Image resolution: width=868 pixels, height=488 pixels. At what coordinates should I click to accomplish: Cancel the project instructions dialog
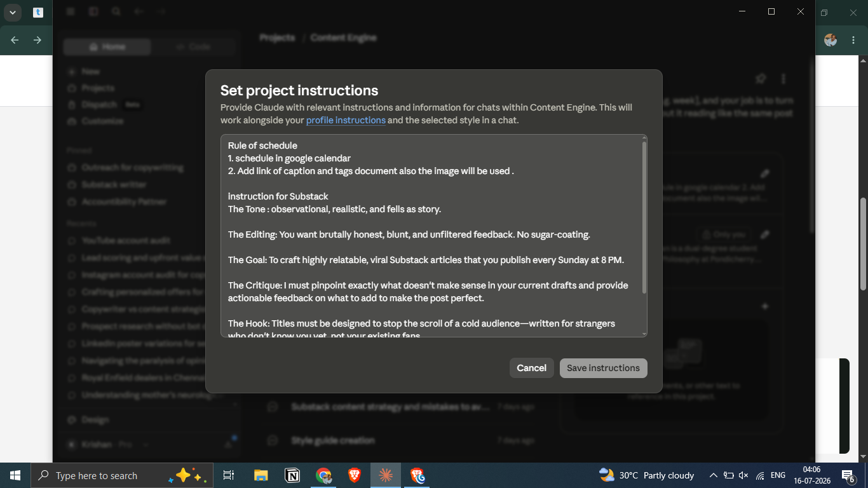coord(531,368)
